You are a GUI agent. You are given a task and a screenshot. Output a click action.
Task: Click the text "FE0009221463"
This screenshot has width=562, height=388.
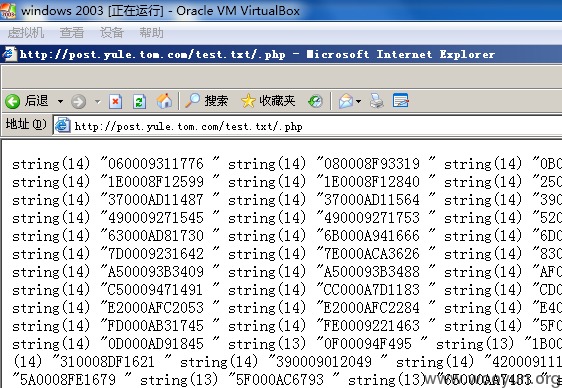coord(372,326)
